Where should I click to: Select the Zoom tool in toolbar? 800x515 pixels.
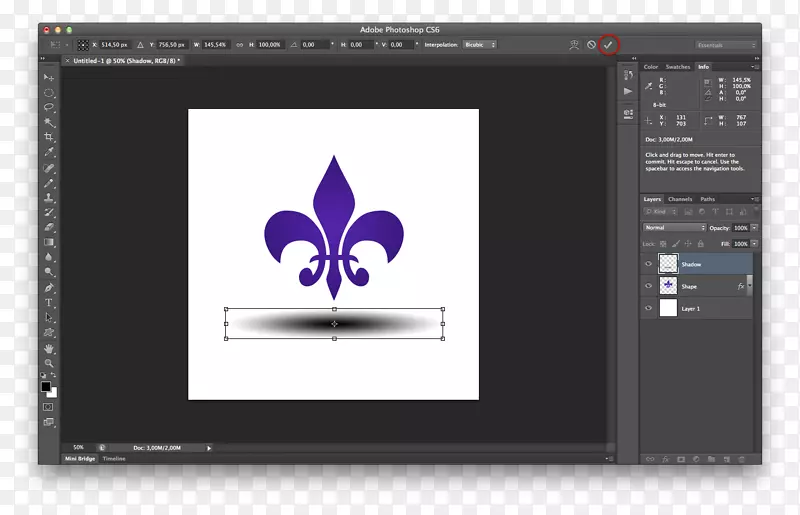click(48, 364)
